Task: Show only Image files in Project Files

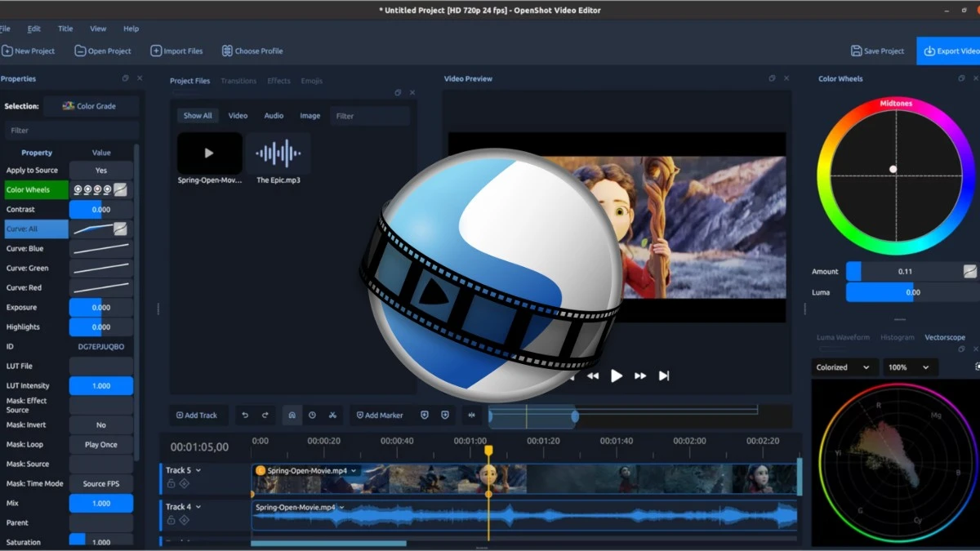Action: [x=310, y=116]
